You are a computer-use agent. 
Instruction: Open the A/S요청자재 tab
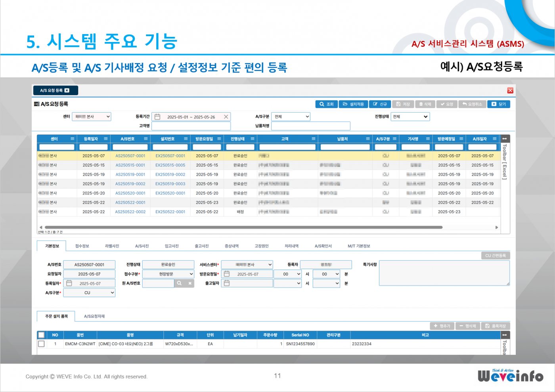[x=95, y=316]
